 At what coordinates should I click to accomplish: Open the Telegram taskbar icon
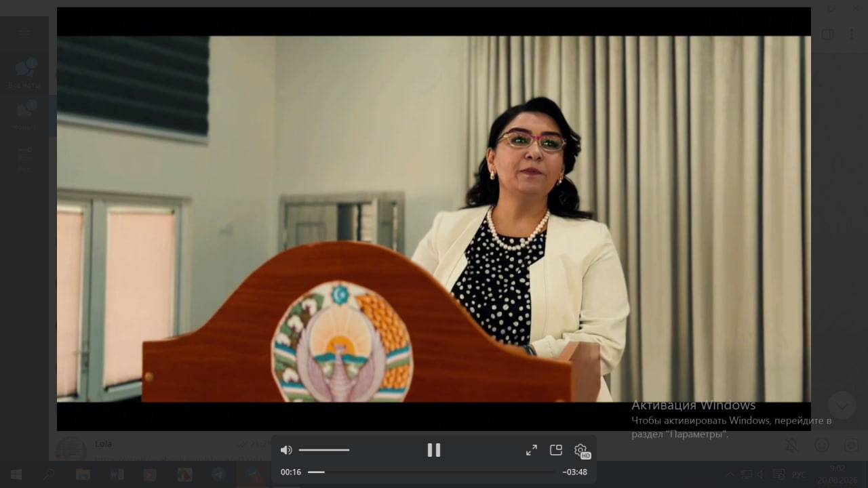coord(218,474)
